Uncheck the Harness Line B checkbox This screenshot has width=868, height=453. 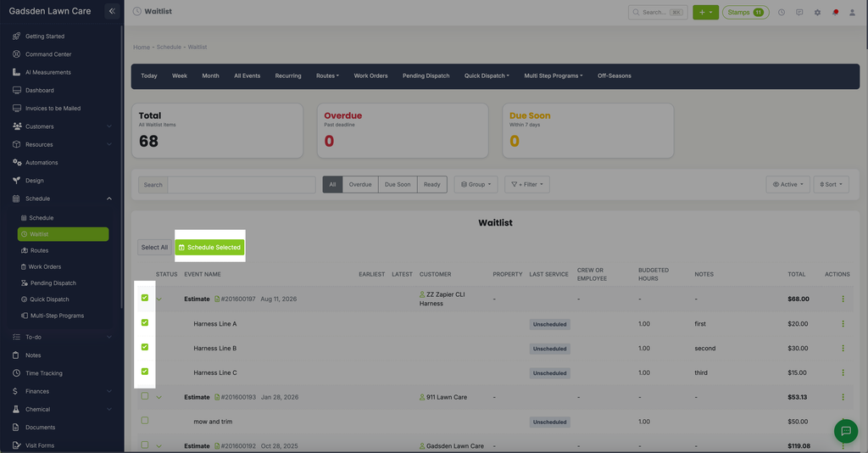click(144, 347)
